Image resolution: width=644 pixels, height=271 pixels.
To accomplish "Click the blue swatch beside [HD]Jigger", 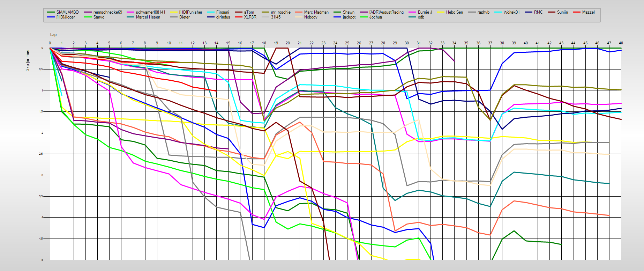I will pos(51,17).
